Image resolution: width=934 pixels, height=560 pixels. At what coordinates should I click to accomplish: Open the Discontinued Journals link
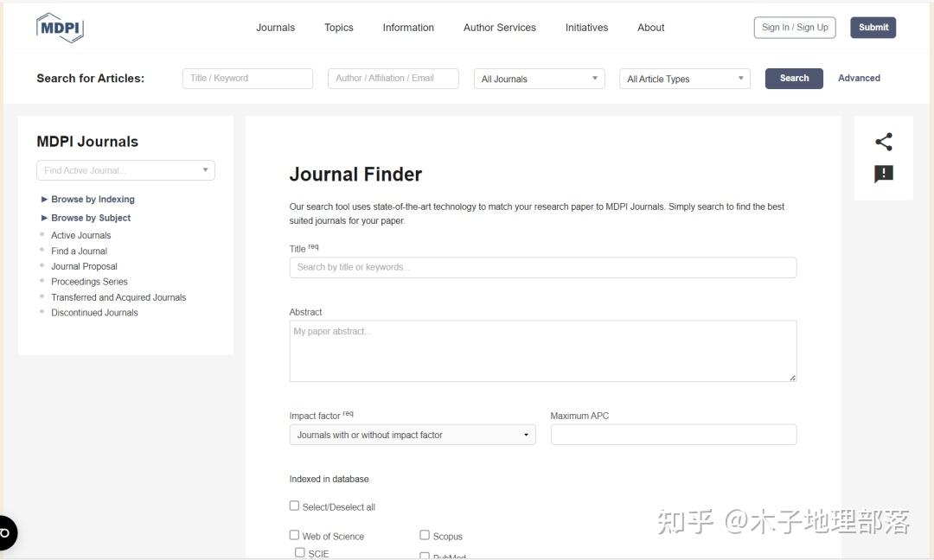(x=94, y=313)
